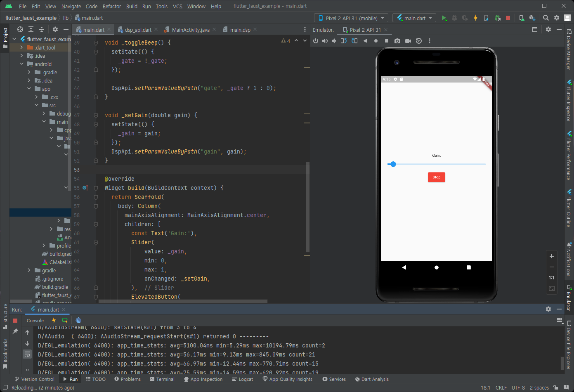Expand .gradle folder in project tree

29,72
